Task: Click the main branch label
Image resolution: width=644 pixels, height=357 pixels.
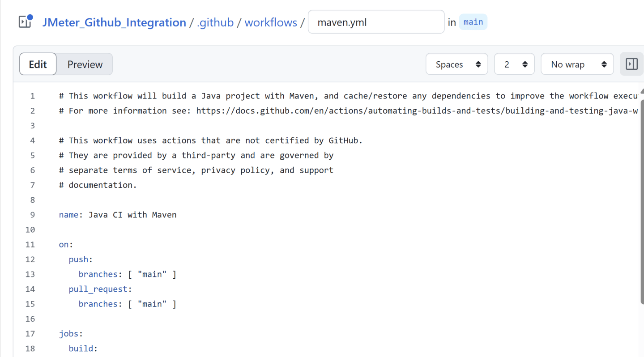Action: [473, 22]
